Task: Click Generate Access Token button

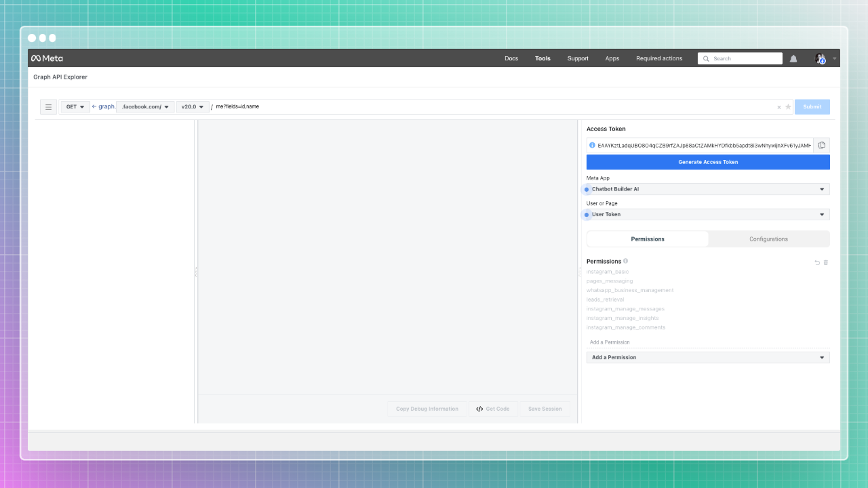Action: pyautogui.click(x=708, y=162)
